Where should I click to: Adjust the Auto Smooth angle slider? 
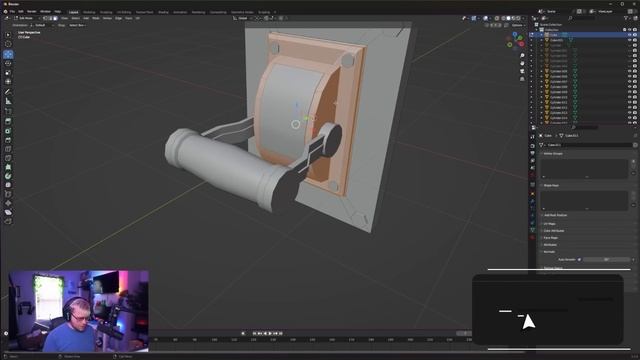pyautogui.click(x=607, y=260)
